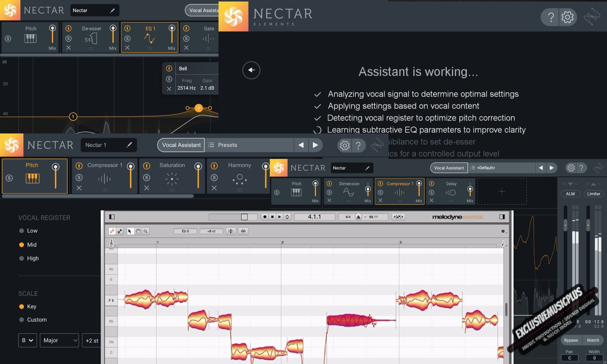Click Vocal Assistant in the Nectar 1 window
This screenshot has height=364, width=607.
(181, 145)
